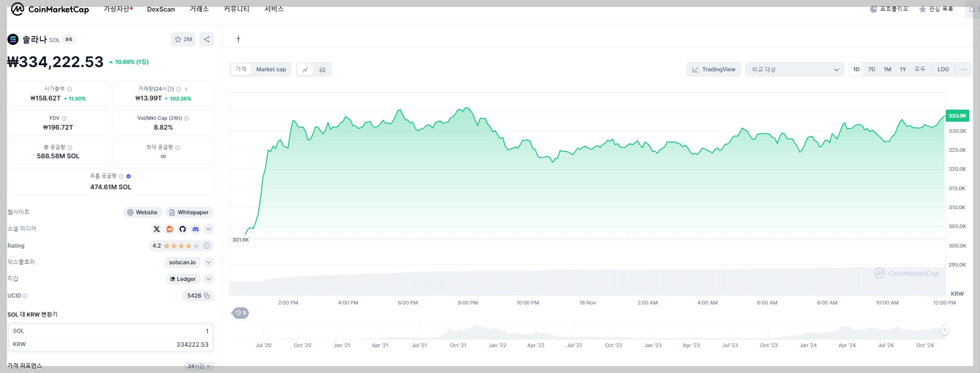Toggle LOG scale on chart

tap(943, 69)
